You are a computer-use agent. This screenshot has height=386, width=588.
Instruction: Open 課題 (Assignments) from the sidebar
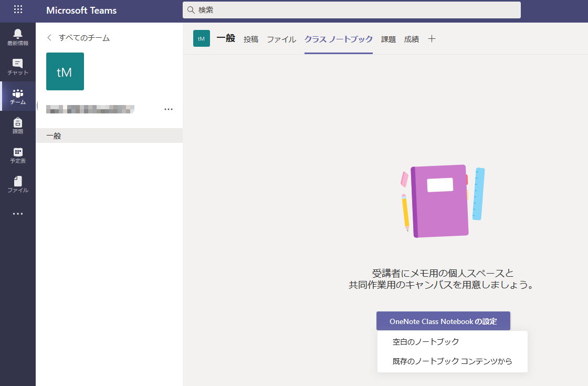[18, 126]
